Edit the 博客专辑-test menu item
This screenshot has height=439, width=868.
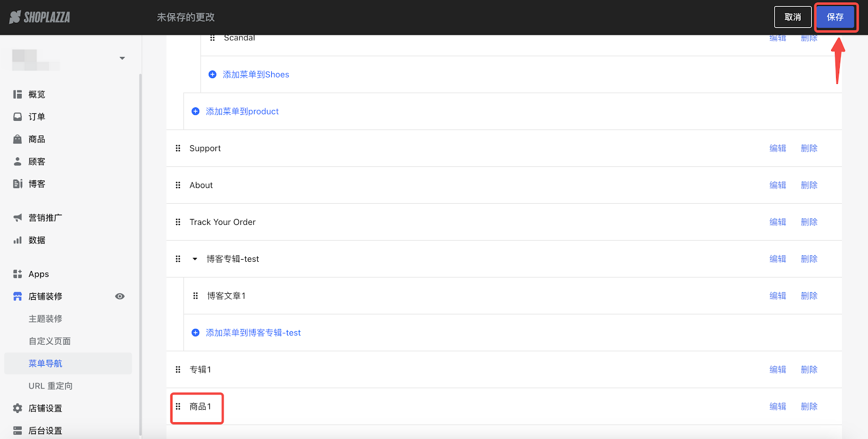click(777, 259)
